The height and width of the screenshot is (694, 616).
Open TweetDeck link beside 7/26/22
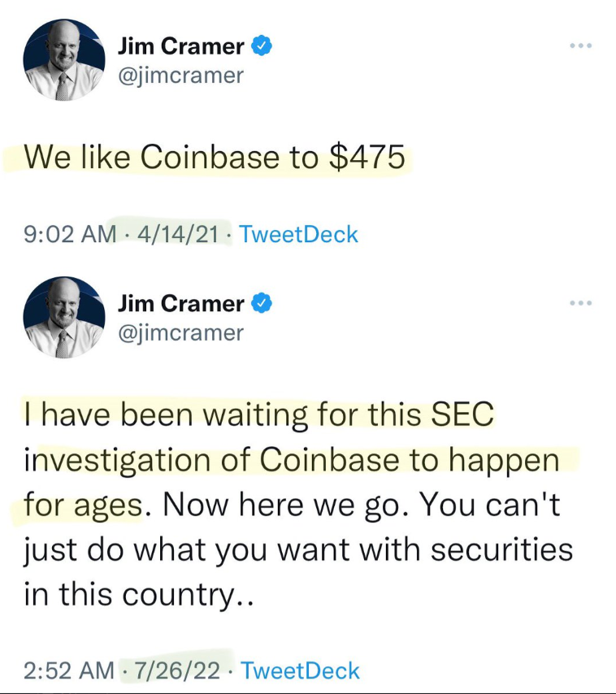coord(300,670)
